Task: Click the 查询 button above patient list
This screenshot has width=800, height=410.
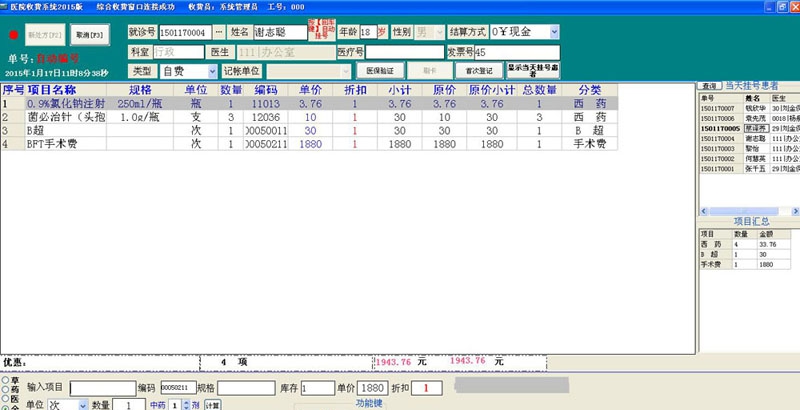Action: [x=708, y=86]
